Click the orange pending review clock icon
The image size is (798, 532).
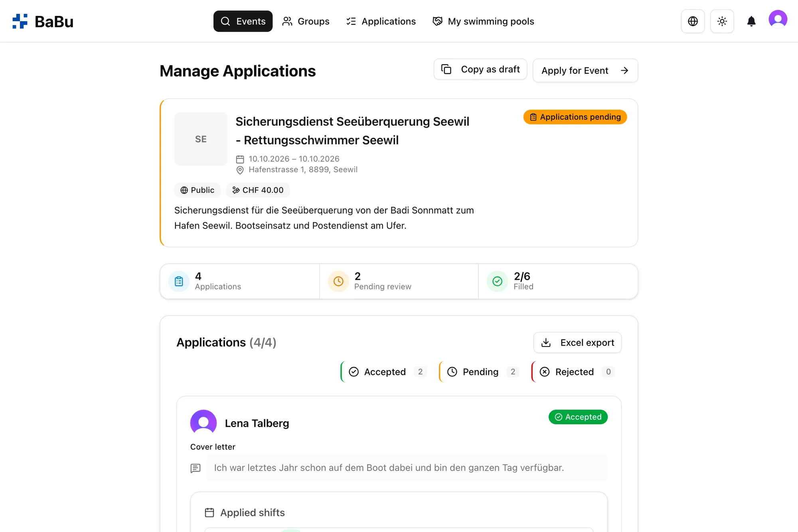[338, 281]
